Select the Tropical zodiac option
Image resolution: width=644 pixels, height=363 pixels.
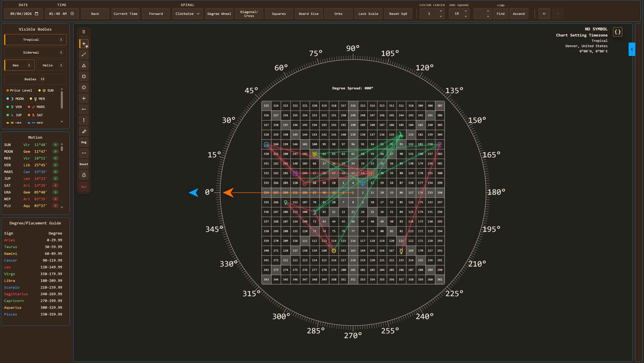point(35,40)
